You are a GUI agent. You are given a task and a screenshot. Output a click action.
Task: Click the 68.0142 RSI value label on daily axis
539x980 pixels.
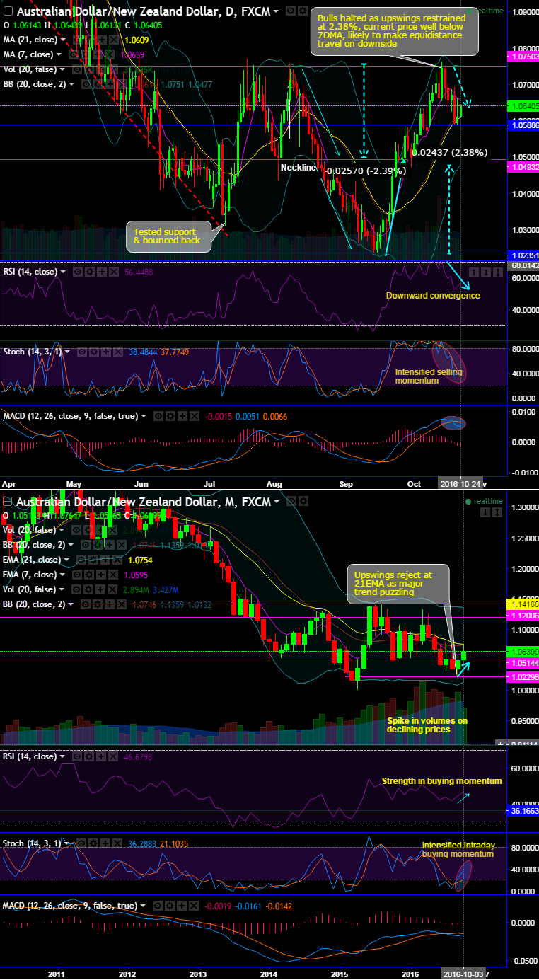[523, 265]
